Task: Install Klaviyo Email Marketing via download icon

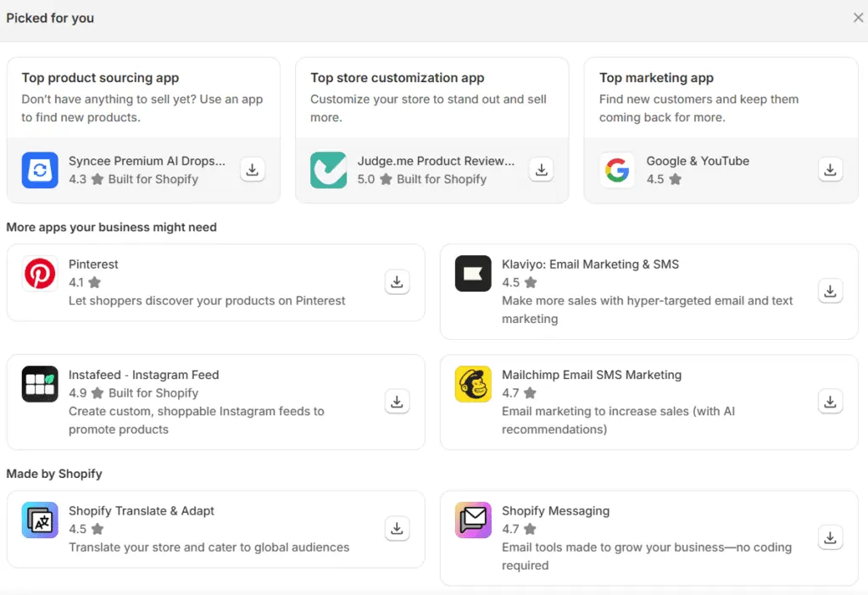Action: (831, 292)
